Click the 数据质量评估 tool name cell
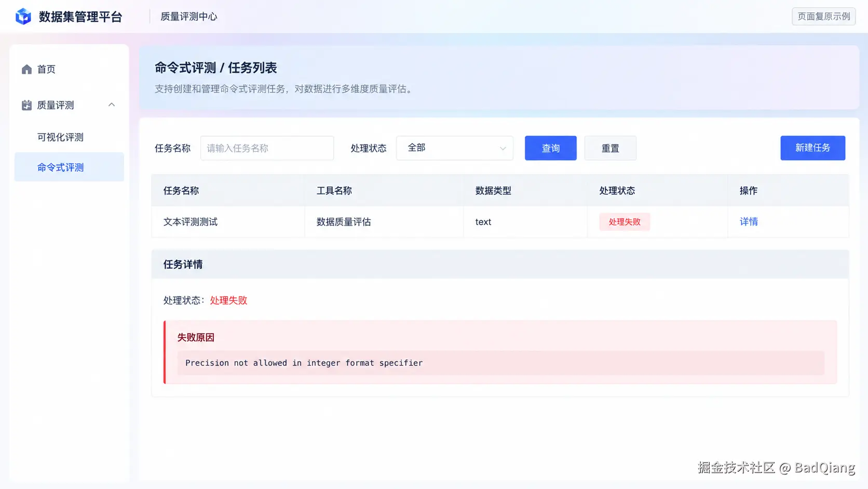The width and height of the screenshot is (868, 489). (344, 222)
